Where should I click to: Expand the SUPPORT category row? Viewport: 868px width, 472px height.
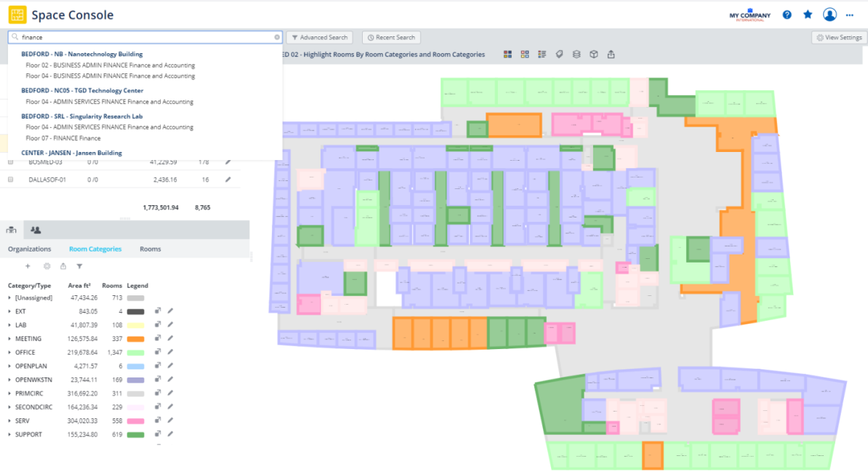tap(9, 435)
